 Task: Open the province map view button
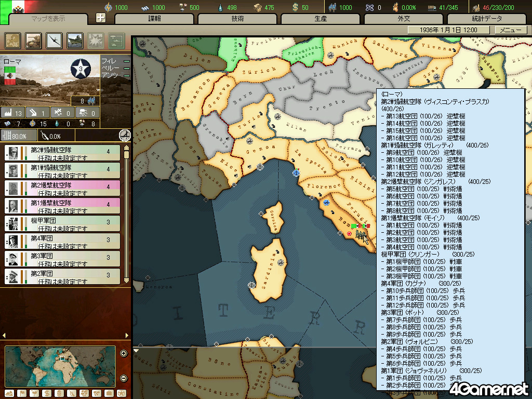pyautogui.click(x=12, y=41)
